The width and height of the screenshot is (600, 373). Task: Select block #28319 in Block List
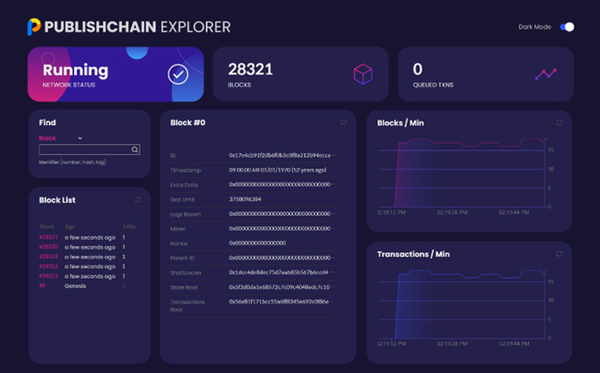coord(49,257)
